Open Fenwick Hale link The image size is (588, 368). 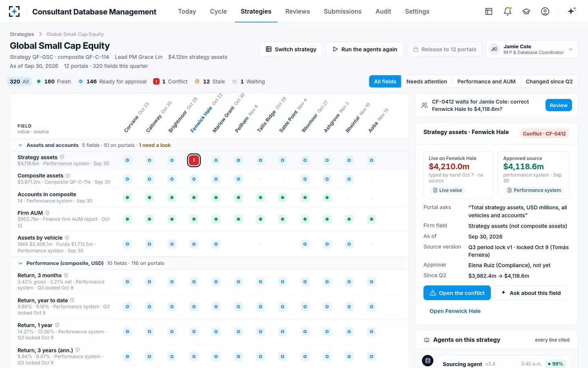(x=455, y=311)
